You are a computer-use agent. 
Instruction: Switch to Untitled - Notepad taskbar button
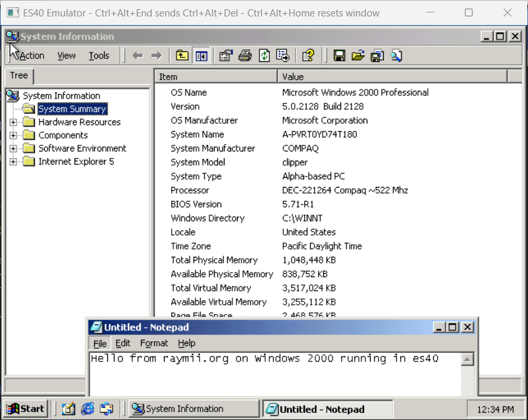(327, 409)
